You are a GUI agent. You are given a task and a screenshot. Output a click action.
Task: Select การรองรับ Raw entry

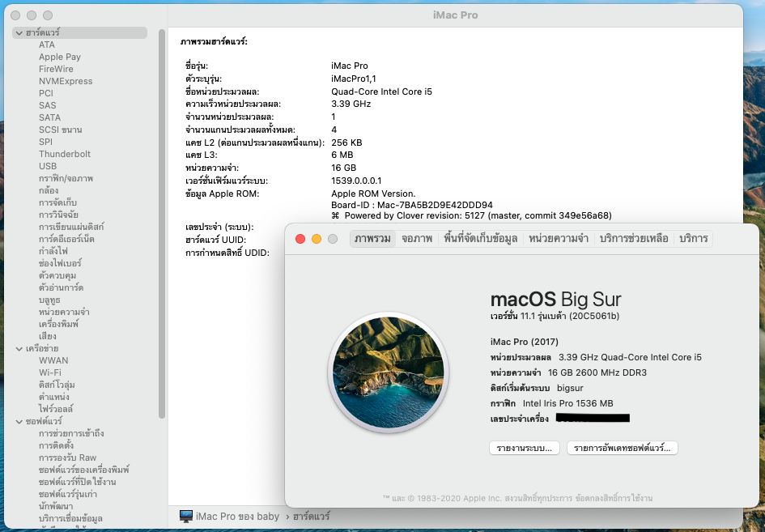68,458
